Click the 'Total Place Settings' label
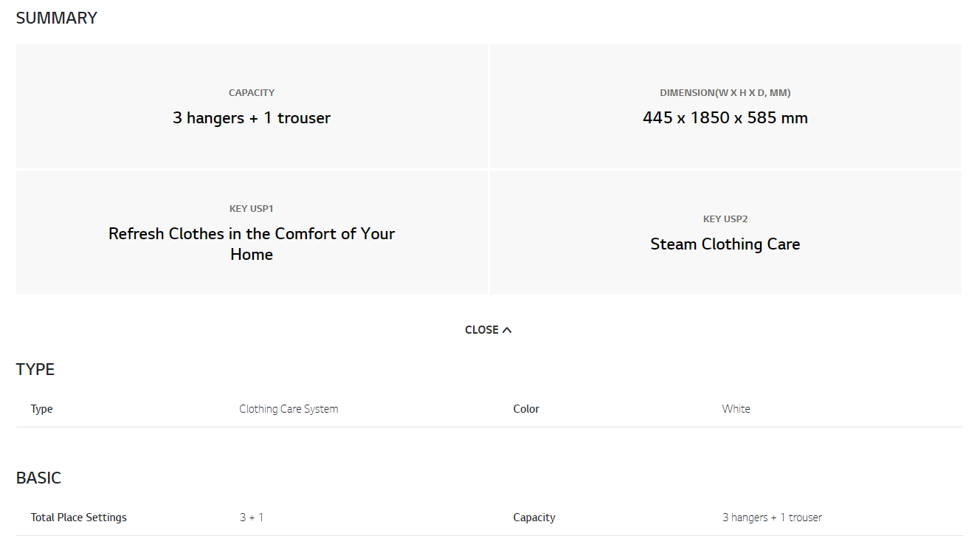 pos(78,518)
